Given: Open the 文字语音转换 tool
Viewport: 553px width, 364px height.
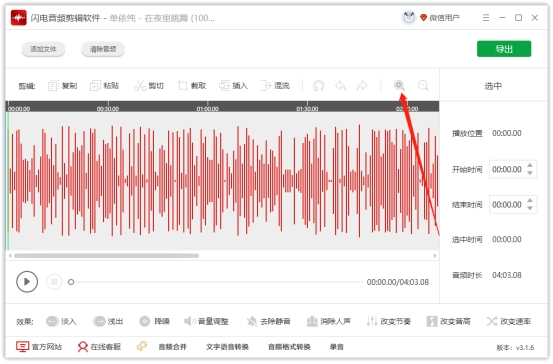Looking at the screenshot, I should point(227,347).
